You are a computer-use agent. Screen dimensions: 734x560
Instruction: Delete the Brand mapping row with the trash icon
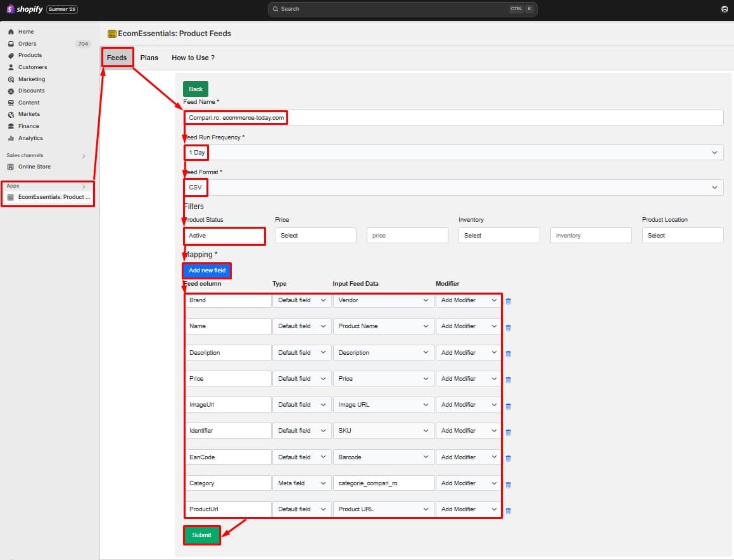(508, 302)
